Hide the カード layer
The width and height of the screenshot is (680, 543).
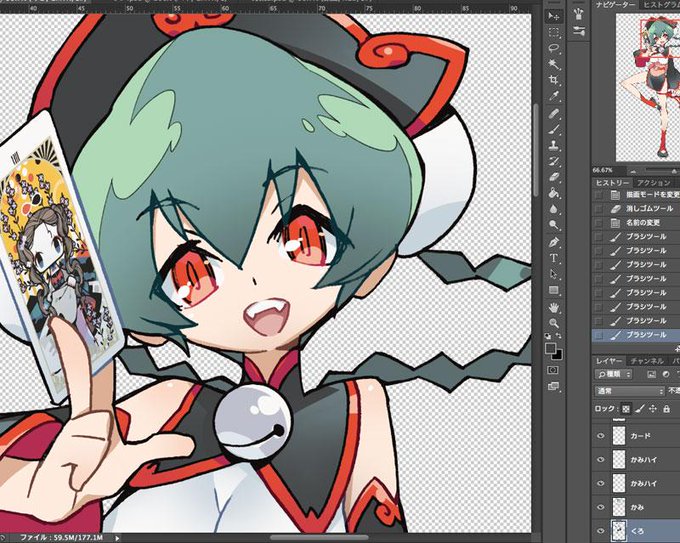[x=601, y=436]
